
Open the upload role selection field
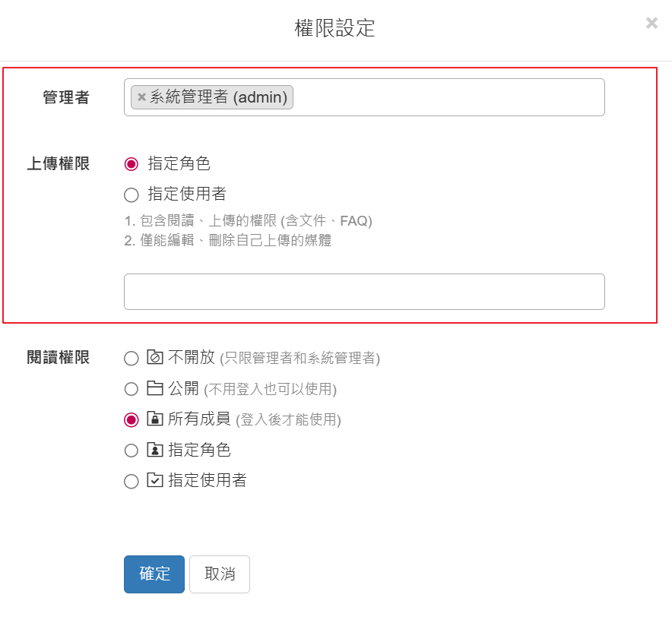point(364,292)
